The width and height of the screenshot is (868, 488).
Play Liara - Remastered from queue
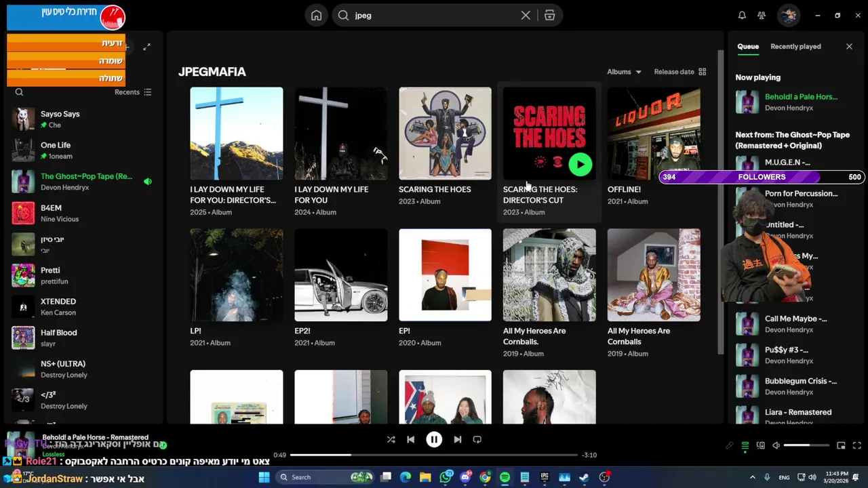pos(794,415)
